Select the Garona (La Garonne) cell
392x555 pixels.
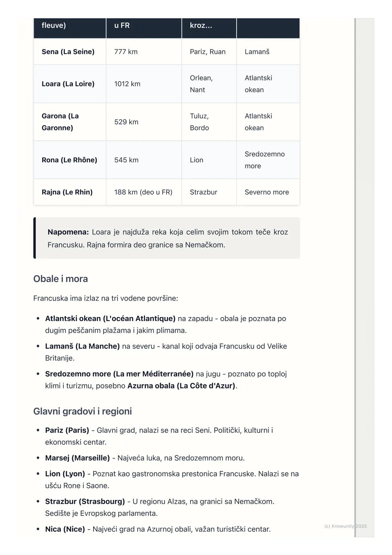[x=60, y=122]
